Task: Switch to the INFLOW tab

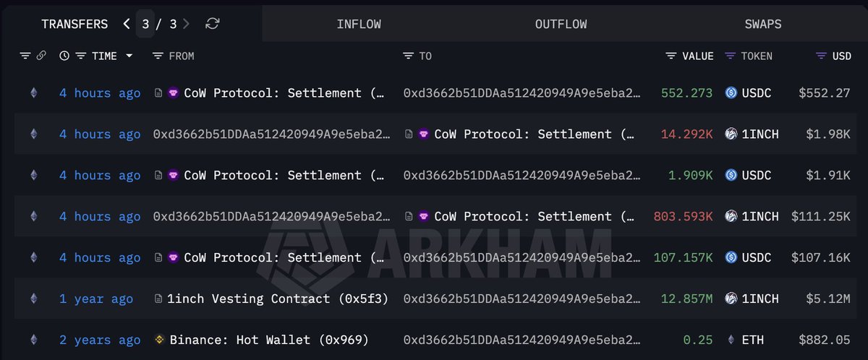Action: pyautogui.click(x=359, y=24)
